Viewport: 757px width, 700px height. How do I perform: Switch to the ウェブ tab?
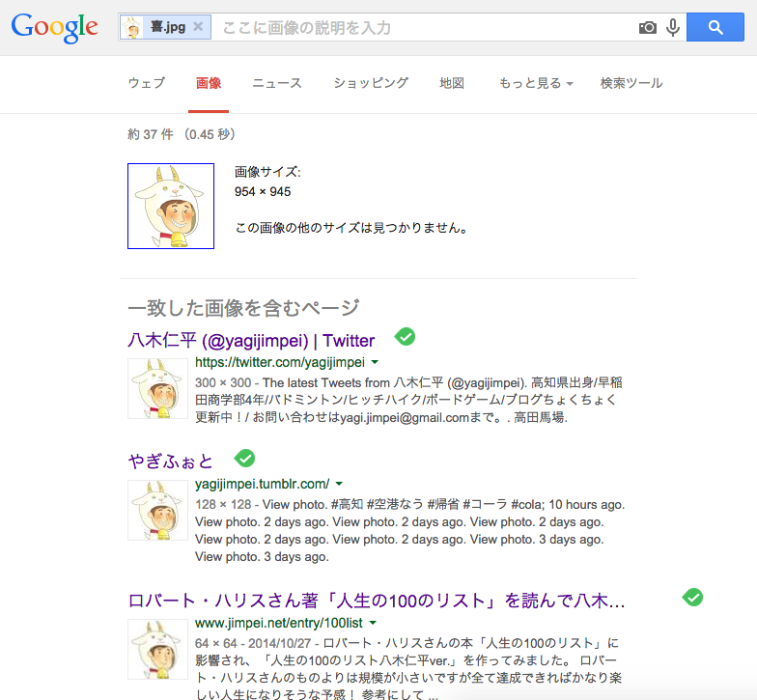point(147,83)
